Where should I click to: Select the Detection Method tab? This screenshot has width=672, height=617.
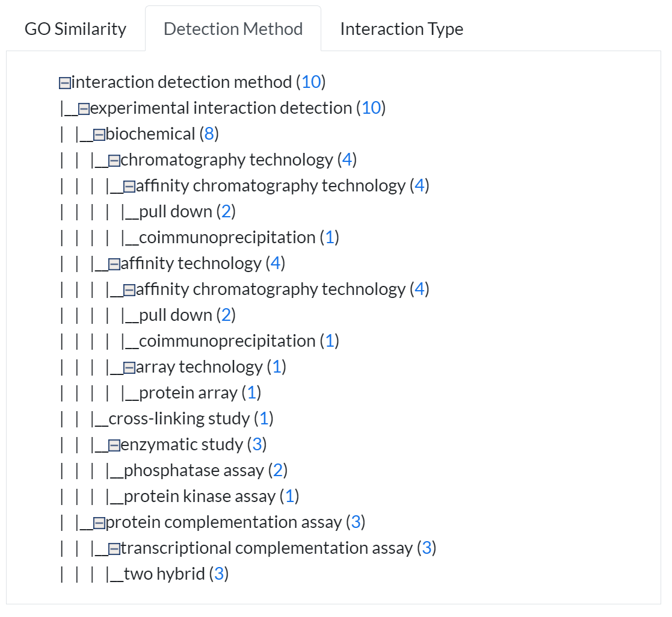233,29
